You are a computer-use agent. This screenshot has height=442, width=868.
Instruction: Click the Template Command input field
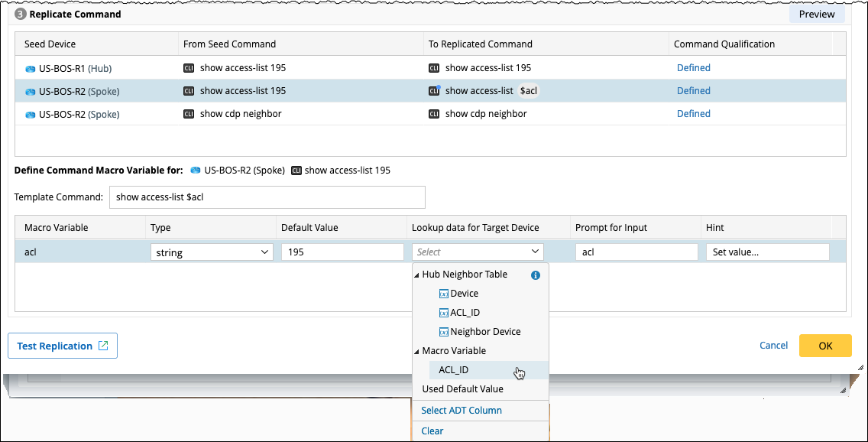[x=267, y=197]
